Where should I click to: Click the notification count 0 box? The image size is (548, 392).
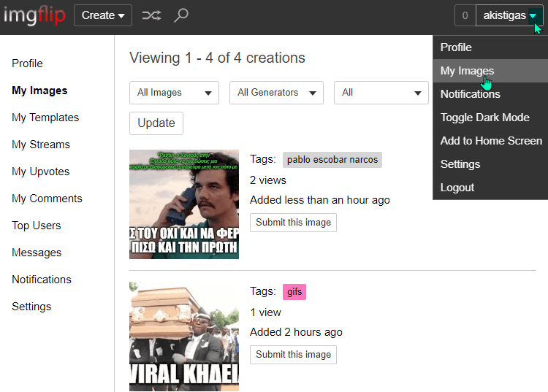(x=465, y=15)
